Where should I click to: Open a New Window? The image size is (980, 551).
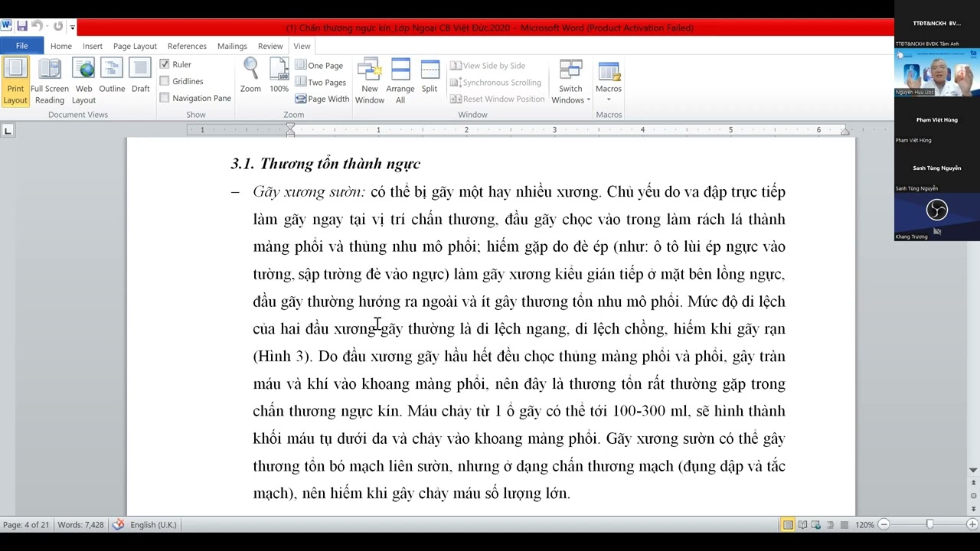click(x=369, y=82)
